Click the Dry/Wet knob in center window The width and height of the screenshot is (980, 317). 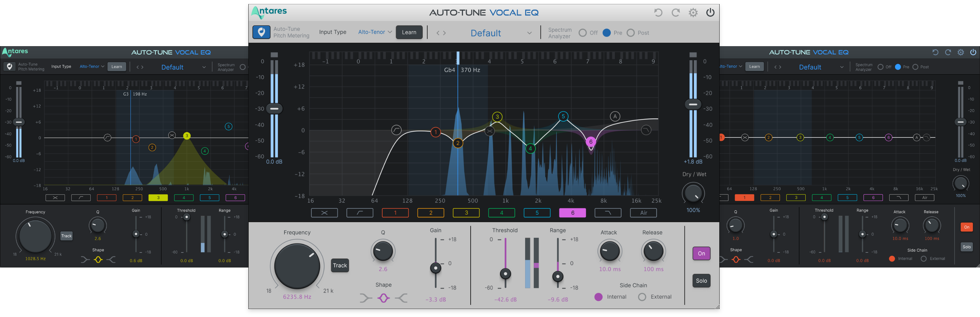pyautogui.click(x=693, y=194)
